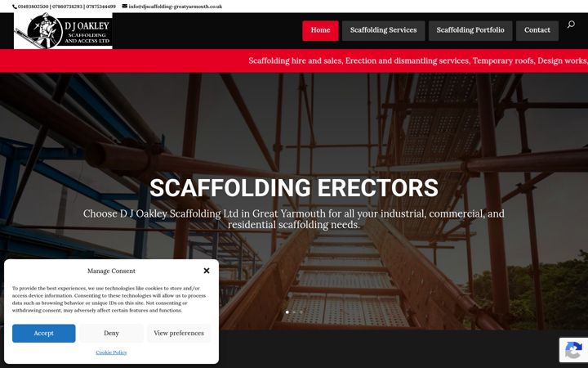Select the first slider dot
The height and width of the screenshot is (368, 588).
(287, 312)
